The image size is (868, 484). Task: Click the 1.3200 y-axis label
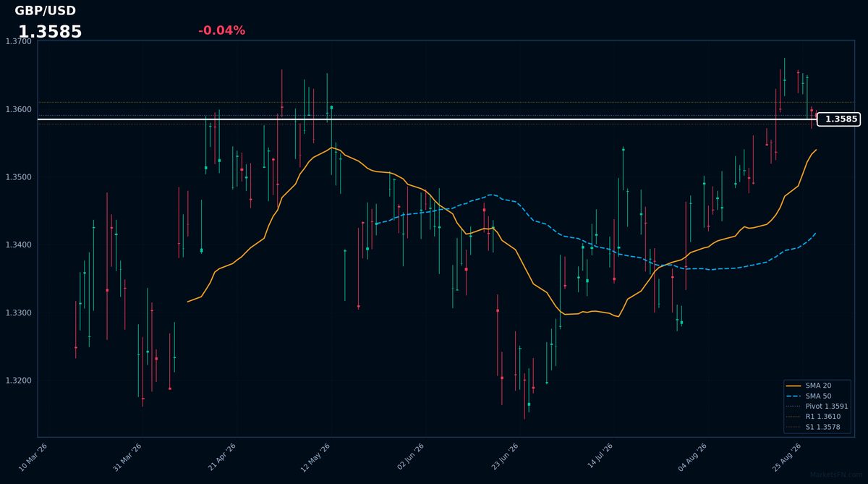(x=18, y=381)
